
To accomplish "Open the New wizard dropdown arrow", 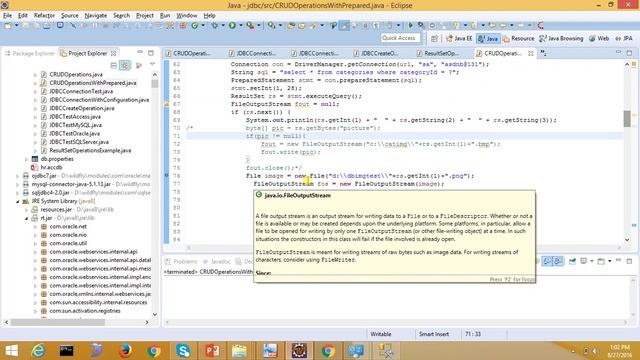I will tap(16, 26).
